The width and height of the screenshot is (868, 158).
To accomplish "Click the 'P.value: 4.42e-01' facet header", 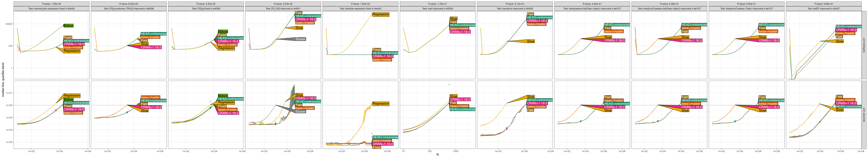I will click(592, 4).
